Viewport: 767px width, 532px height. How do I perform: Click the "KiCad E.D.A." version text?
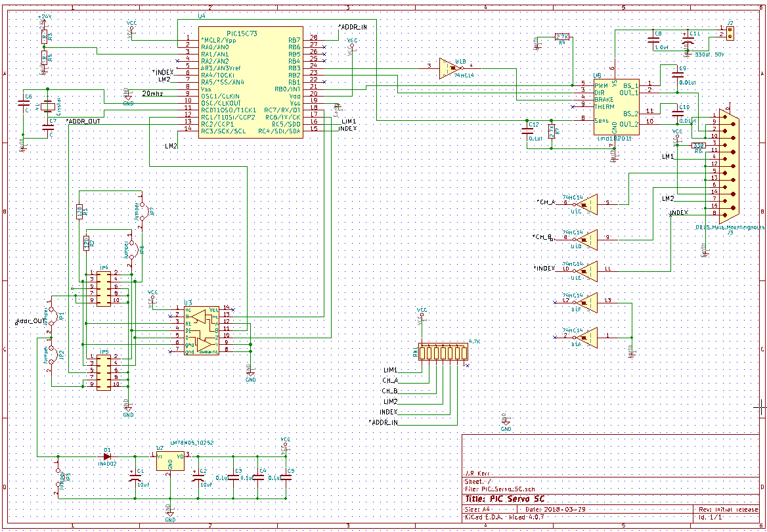[x=504, y=516]
